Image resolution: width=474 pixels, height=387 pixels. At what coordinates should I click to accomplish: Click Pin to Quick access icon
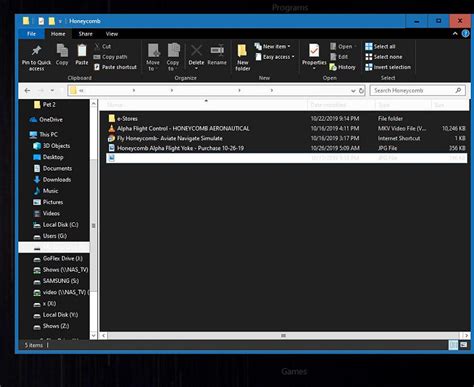(x=36, y=51)
